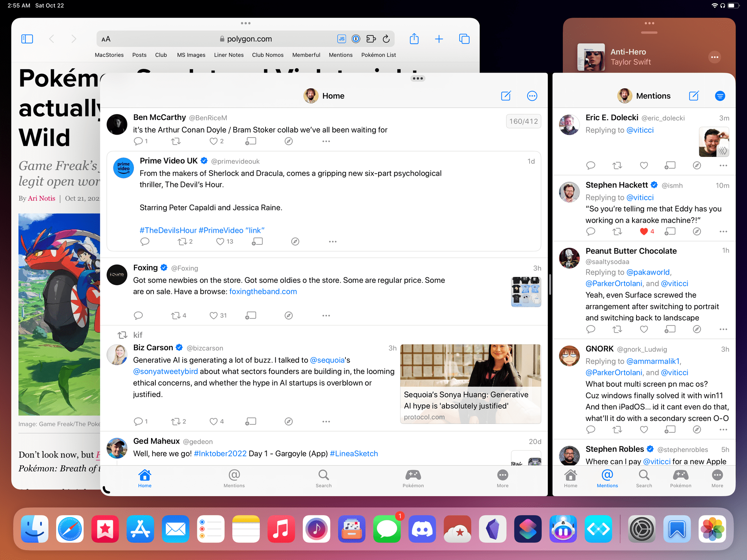The width and height of the screenshot is (747, 560).
Task: Open Apple Music from the dock
Action: [281, 529]
